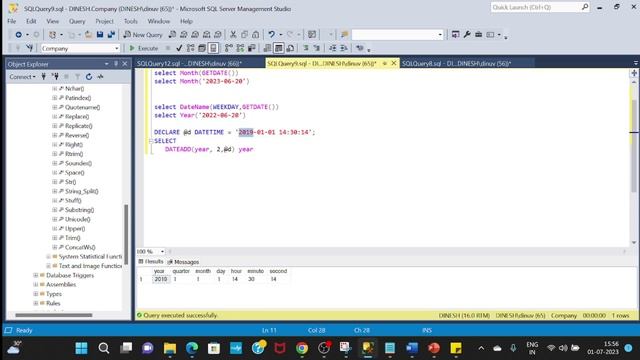Viewport: 640px width, 360px height.
Task: Click the Change Connection icon
Action: click(x=29, y=48)
